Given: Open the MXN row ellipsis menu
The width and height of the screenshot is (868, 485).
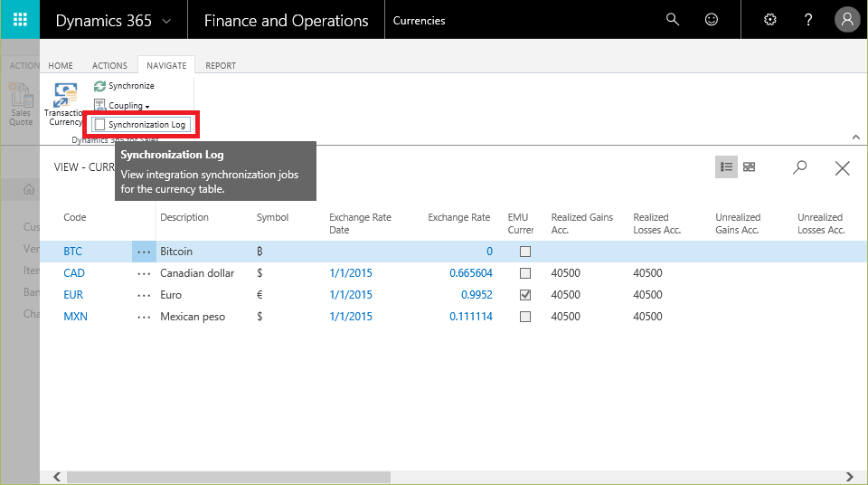Looking at the screenshot, I should coord(144,317).
